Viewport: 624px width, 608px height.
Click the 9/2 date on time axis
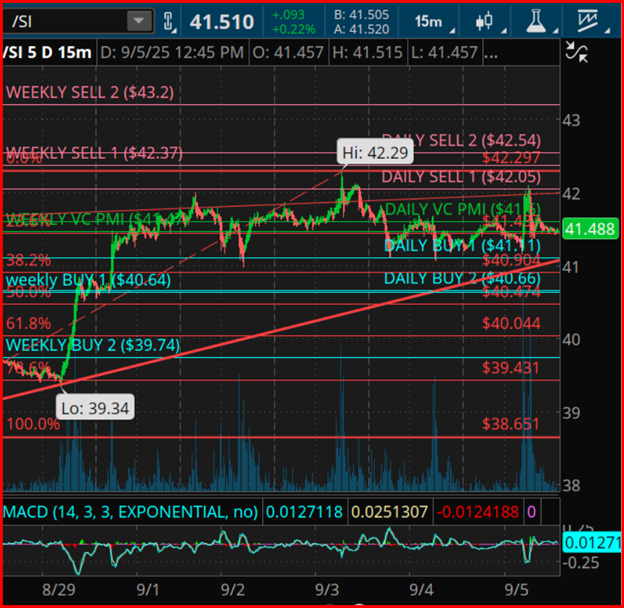(x=233, y=590)
